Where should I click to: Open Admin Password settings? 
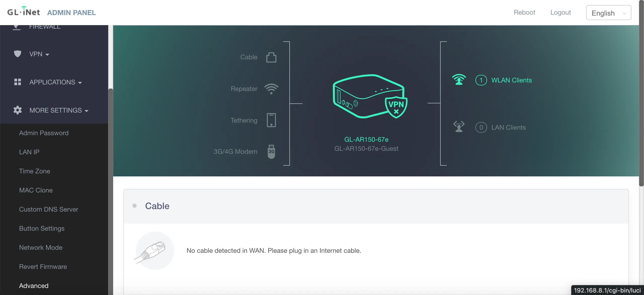pyautogui.click(x=44, y=133)
